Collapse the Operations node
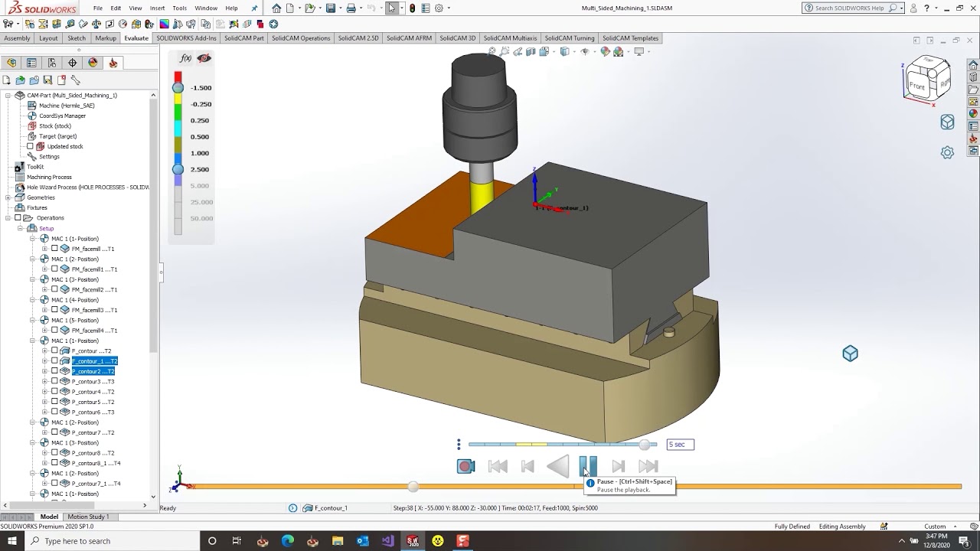The height and width of the screenshot is (551, 980). point(8,218)
